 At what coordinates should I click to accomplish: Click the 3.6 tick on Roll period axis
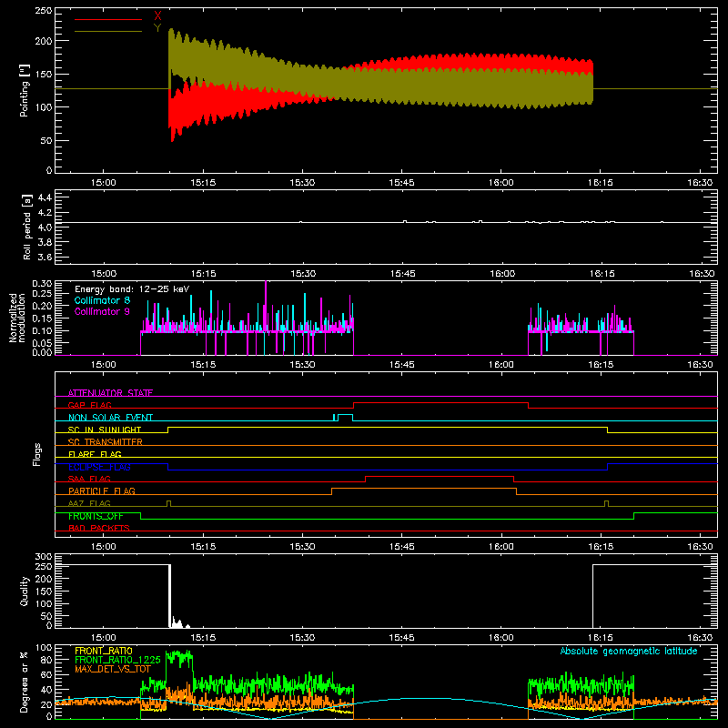(x=45, y=257)
